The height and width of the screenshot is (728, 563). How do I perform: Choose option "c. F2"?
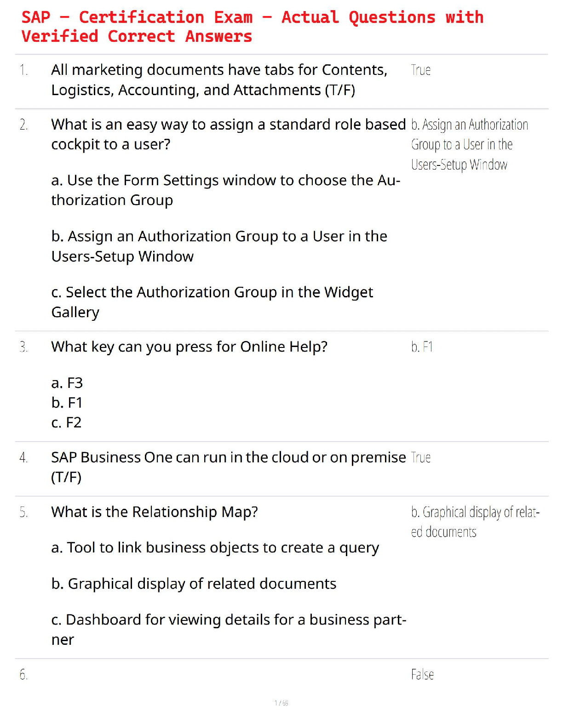coord(67,422)
